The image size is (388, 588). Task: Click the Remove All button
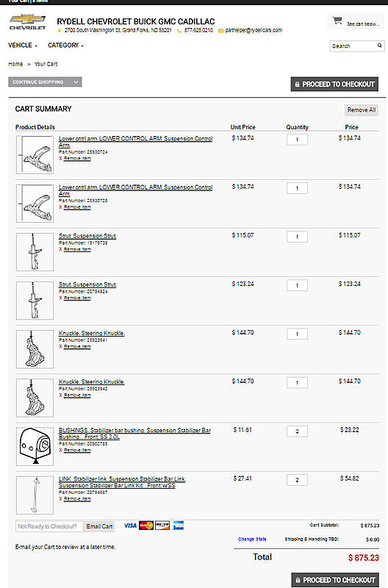click(x=362, y=110)
